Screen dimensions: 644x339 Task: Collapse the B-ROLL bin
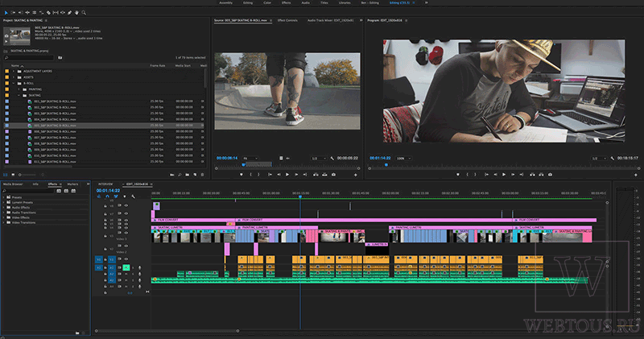(13, 83)
